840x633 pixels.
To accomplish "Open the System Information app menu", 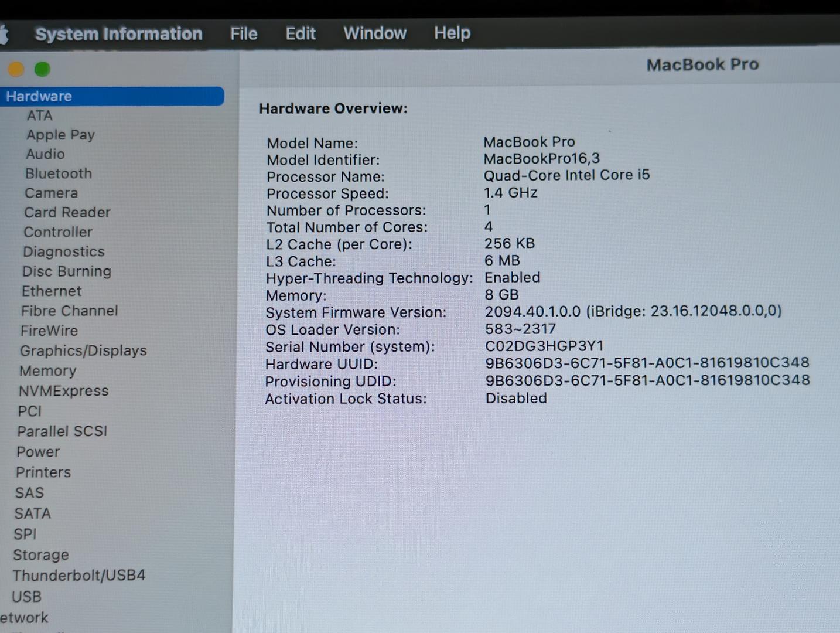I will [x=119, y=34].
